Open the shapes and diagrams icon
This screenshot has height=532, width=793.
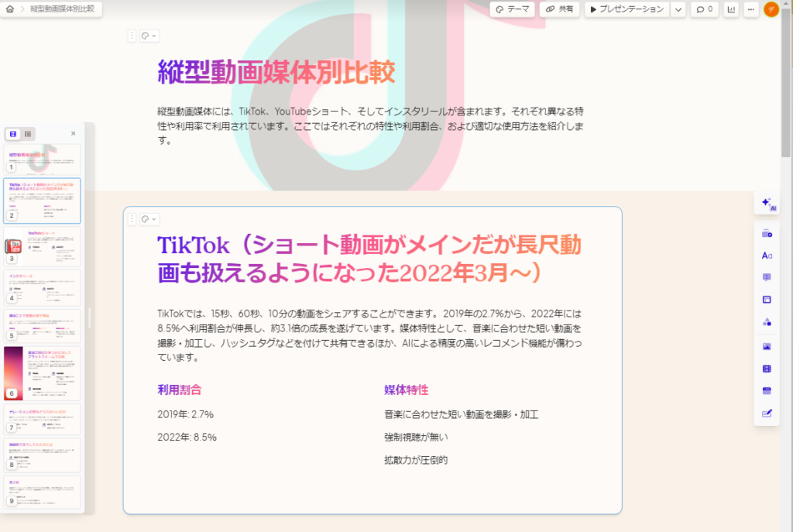coord(767,321)
